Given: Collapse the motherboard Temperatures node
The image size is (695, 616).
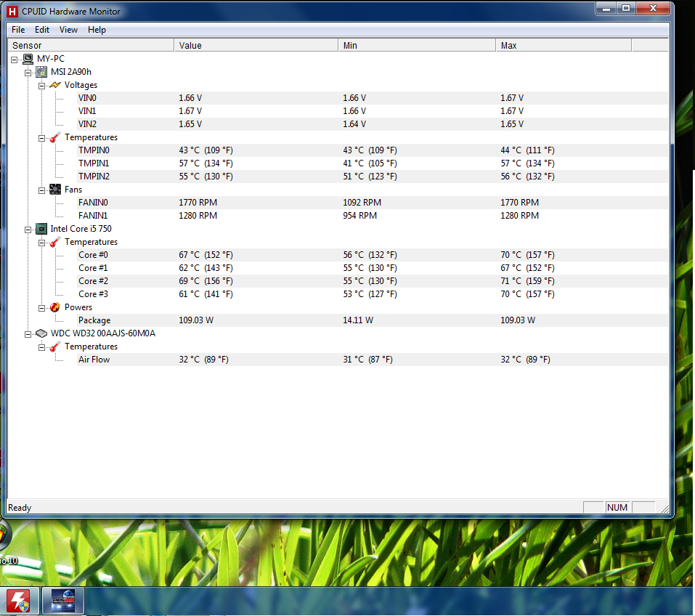Looking at the screenshot, I should coord(41,138).
